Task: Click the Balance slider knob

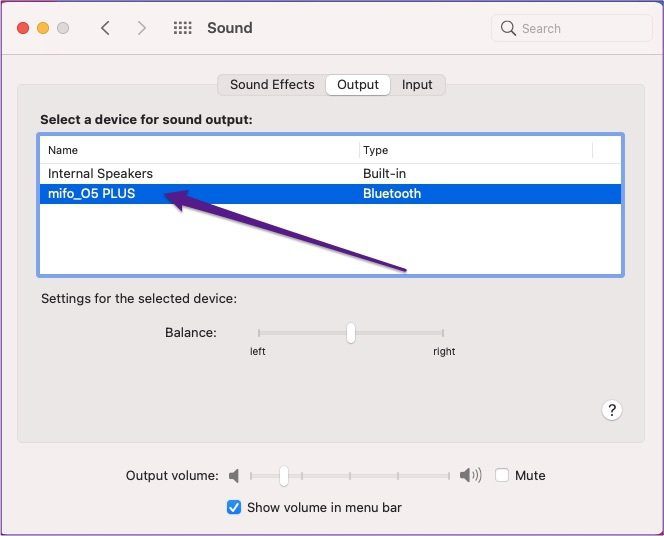Action: pos(351,333)
